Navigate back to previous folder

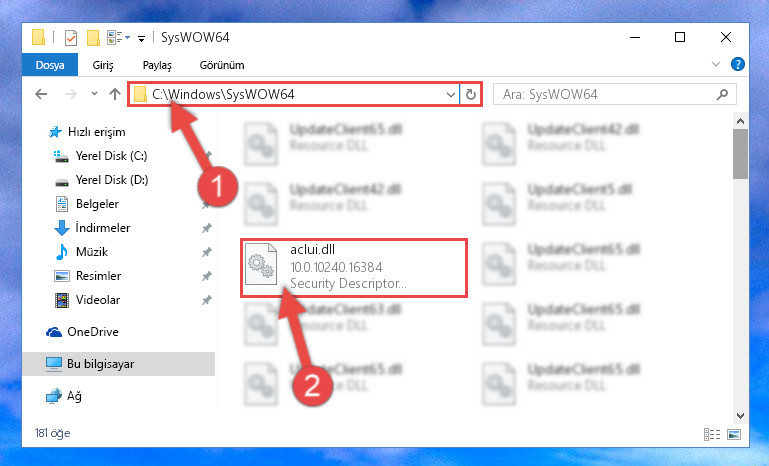(x=42, y=94)
